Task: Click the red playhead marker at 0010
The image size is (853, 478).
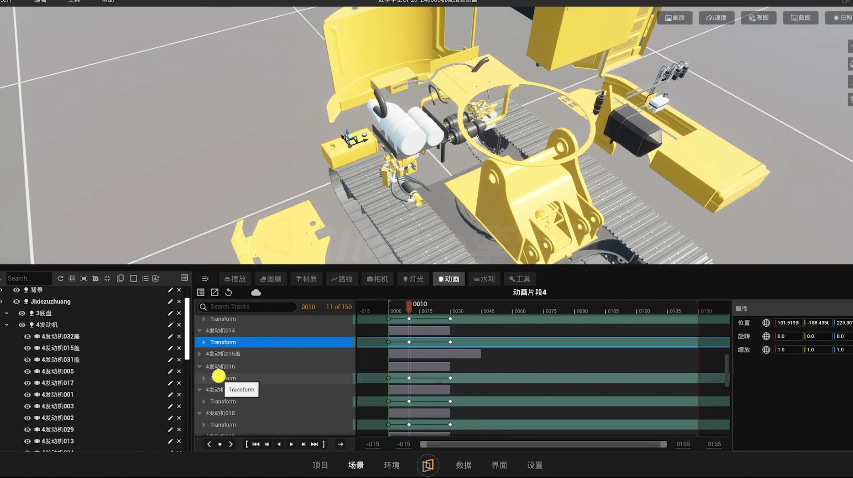Action: pyautogui.click(x=409, y=307)
